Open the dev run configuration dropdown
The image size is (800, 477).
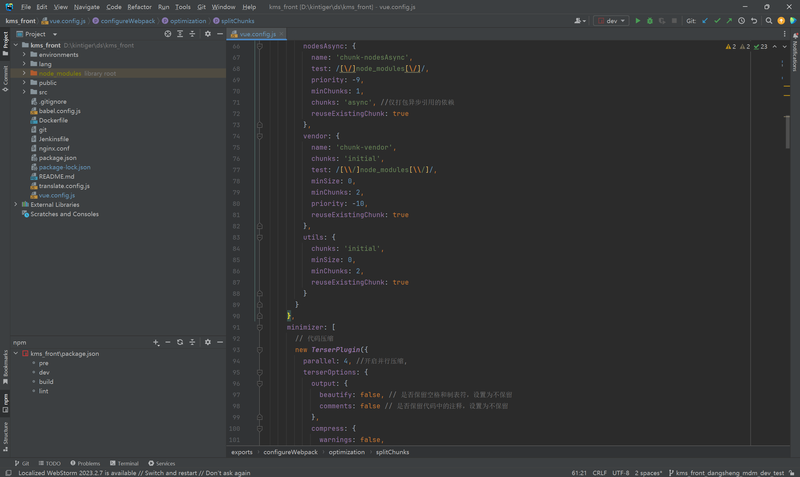[x=611, y=20]
